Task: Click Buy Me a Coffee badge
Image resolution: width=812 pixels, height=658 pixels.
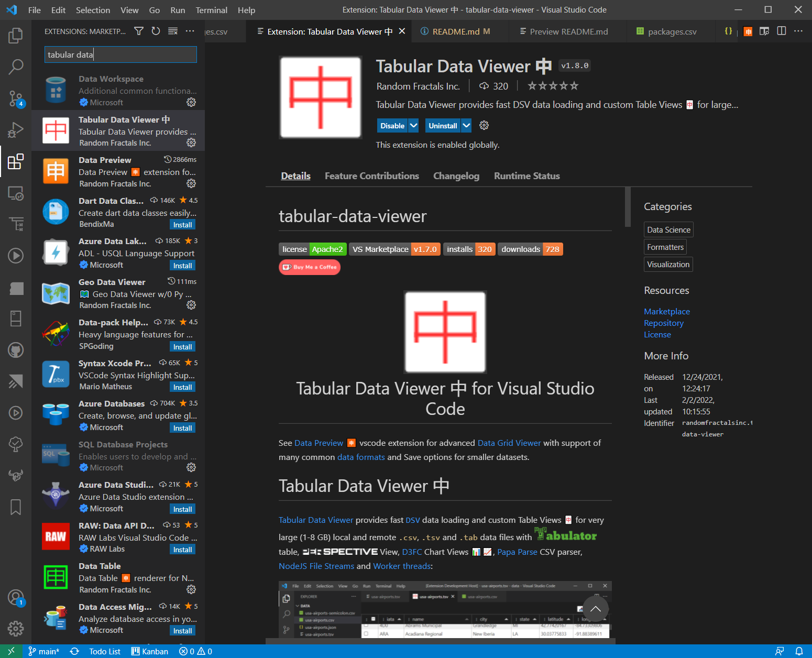Action: [310, 267]
